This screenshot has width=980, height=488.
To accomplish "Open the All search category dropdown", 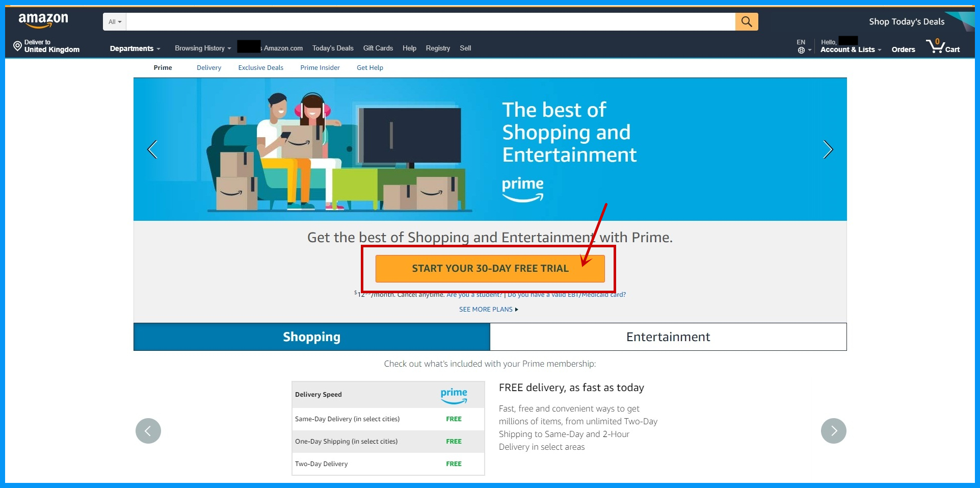I will tap(115, 21).
